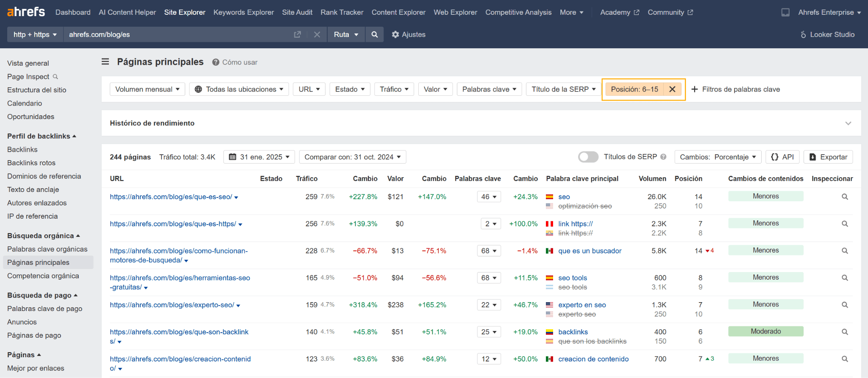
Task: Click the Exportar button
Action: tap(828, 157)
